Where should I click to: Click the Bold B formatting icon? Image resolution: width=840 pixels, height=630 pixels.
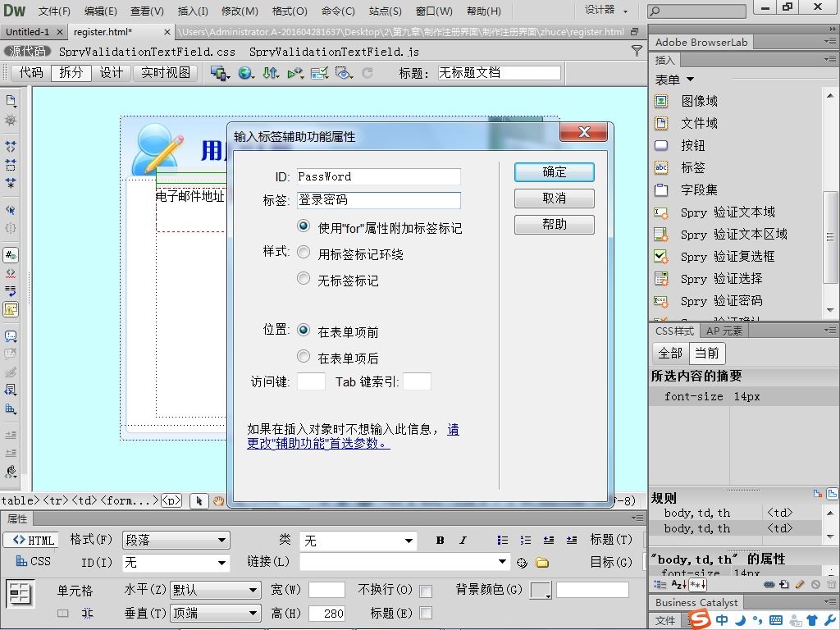tap(440, 540)
